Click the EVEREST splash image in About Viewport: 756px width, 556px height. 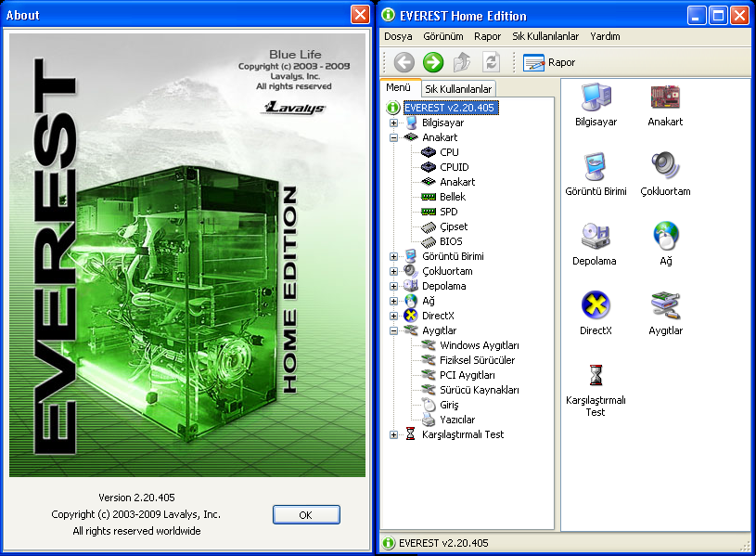pyautogui.click(x=187, y=255)
